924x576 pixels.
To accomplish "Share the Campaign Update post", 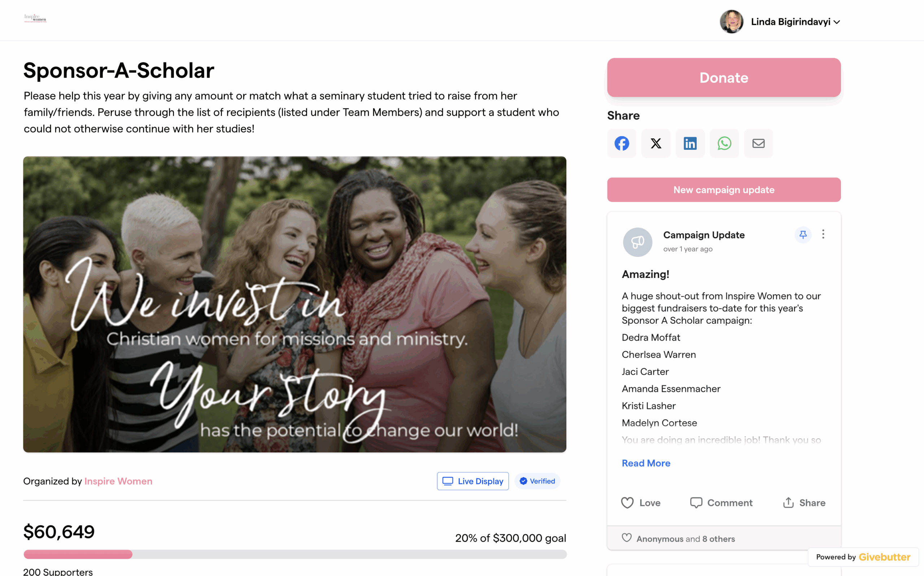I will 804,503.
